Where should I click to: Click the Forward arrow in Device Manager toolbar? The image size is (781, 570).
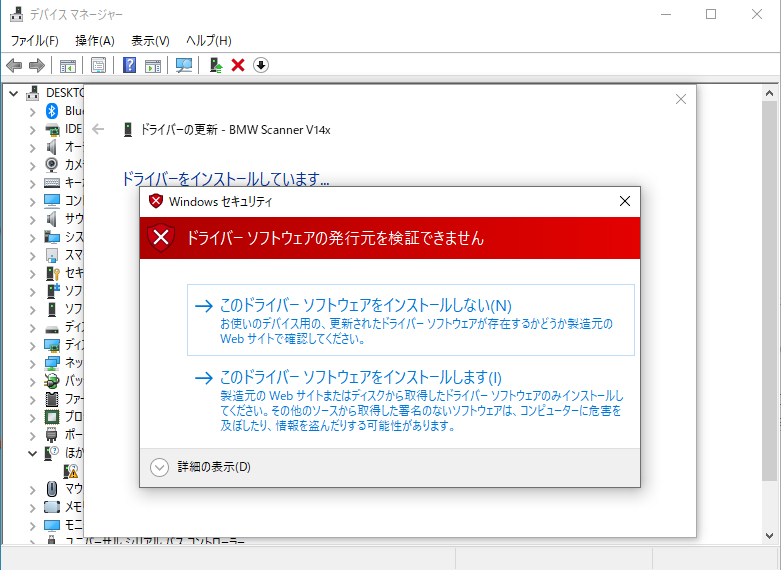(x=37, y=65)
